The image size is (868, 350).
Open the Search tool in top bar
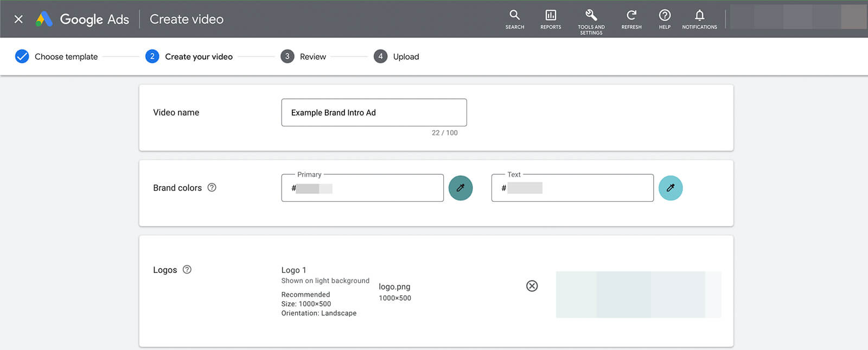tap(514, 19)
